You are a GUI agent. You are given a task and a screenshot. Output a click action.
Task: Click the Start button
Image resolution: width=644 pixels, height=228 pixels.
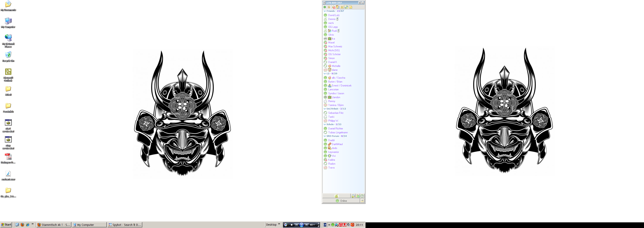6,225
